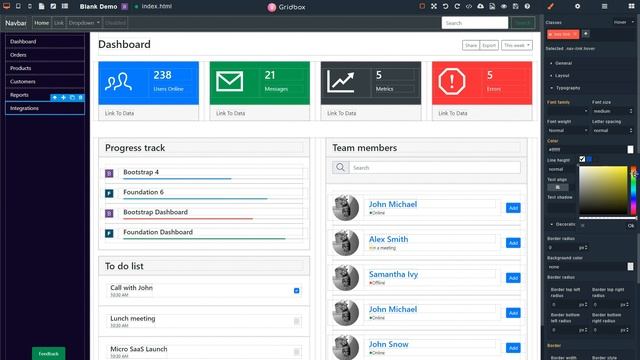Click the add class plus button

pyautogui.click(x=585, y=34)
